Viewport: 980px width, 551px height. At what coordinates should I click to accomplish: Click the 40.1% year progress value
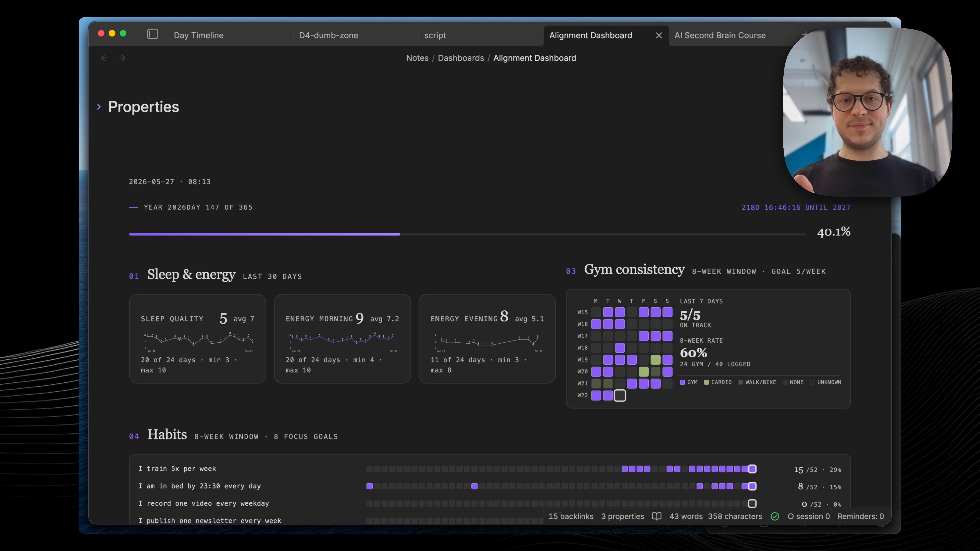point(834,232)
